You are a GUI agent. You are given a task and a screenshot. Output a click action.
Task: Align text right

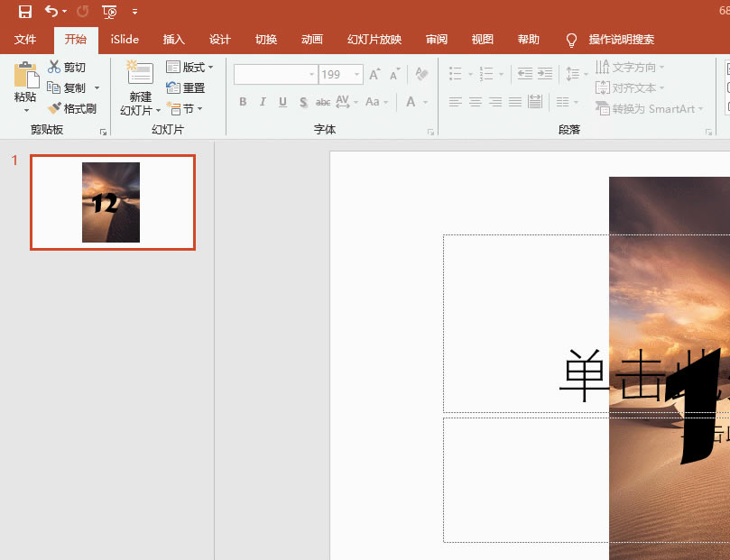pos(494,102)
